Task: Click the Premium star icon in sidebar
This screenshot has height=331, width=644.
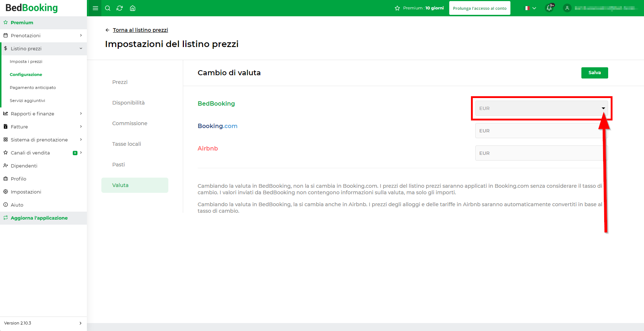Action: pyautogui.click(x=5, y=22)
